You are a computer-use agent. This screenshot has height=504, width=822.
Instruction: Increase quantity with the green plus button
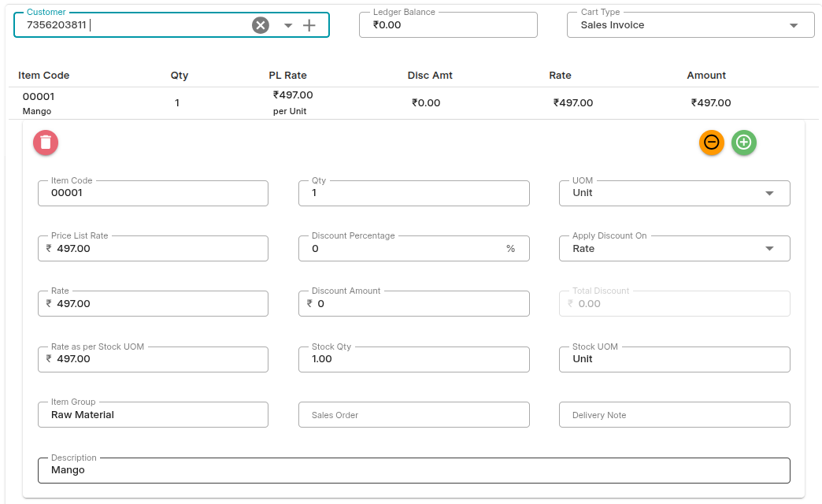pos(744,142)
